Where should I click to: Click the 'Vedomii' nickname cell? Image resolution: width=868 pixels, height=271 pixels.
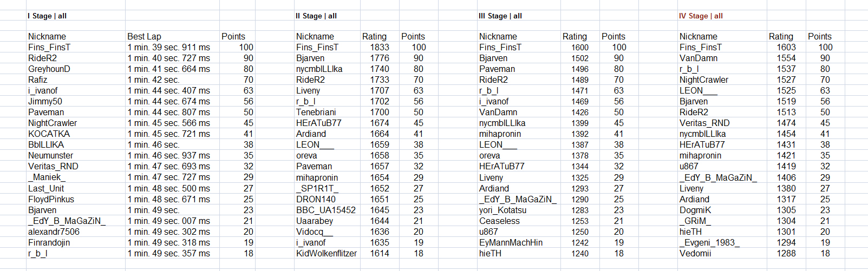[695, 253]
